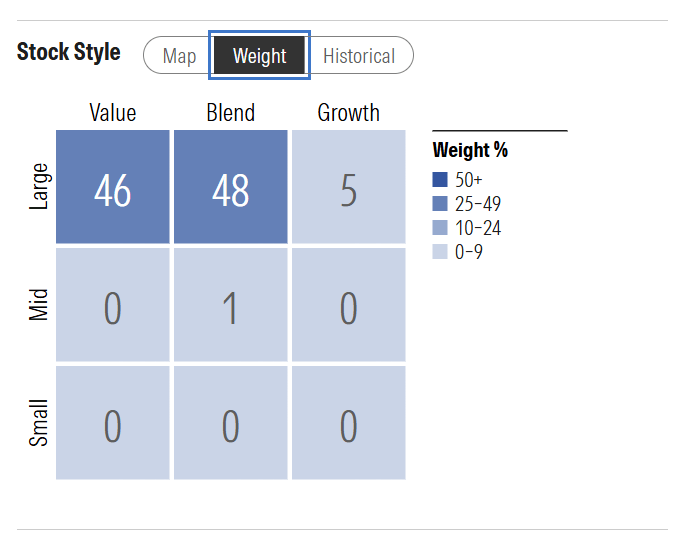Screen dimensions: 679x536
Task: Click the 0–9 legend color swatch
Action: 440,252
